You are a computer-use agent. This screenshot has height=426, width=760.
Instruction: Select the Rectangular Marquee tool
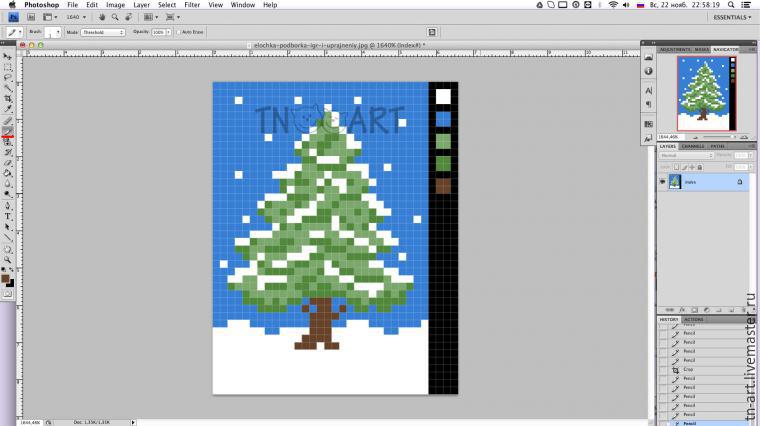[x=7, y=67]
